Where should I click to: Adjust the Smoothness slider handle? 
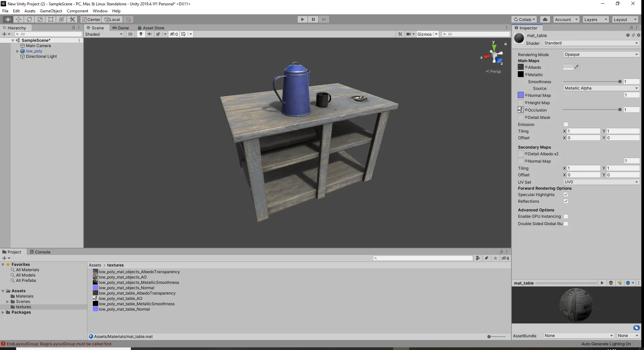620,81
